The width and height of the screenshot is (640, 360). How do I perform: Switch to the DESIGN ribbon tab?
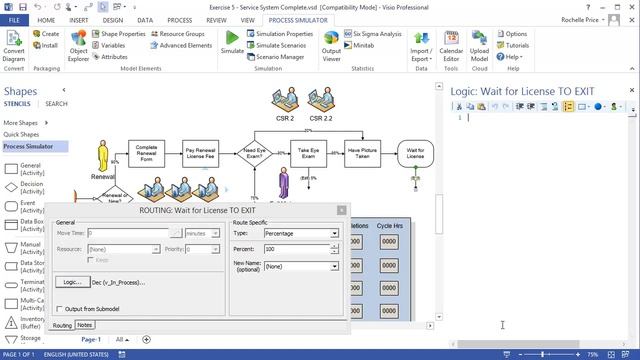[x=113, y=20]
